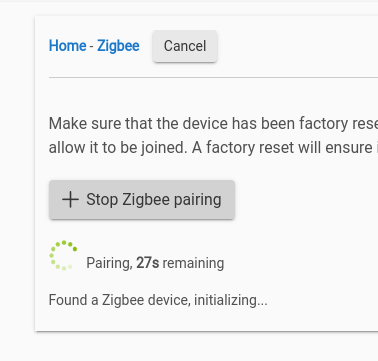Click the green pairing spinner icon
Viewport: 378px width, 361px height.
(63, 255)
